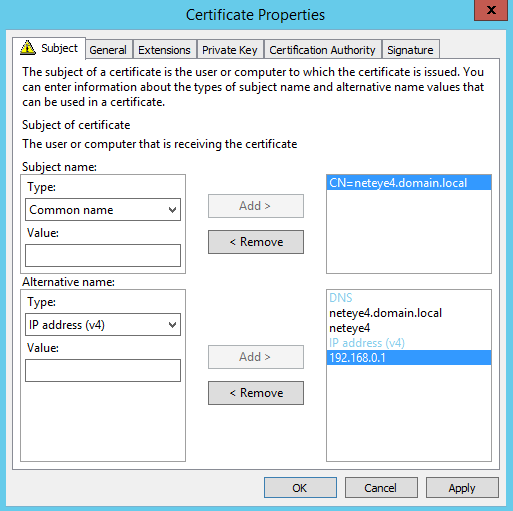Screen dimensions: 513x511
Task: Click the warning icon on Subject tab
Action: pyautogui.click(x=28, y=48)
